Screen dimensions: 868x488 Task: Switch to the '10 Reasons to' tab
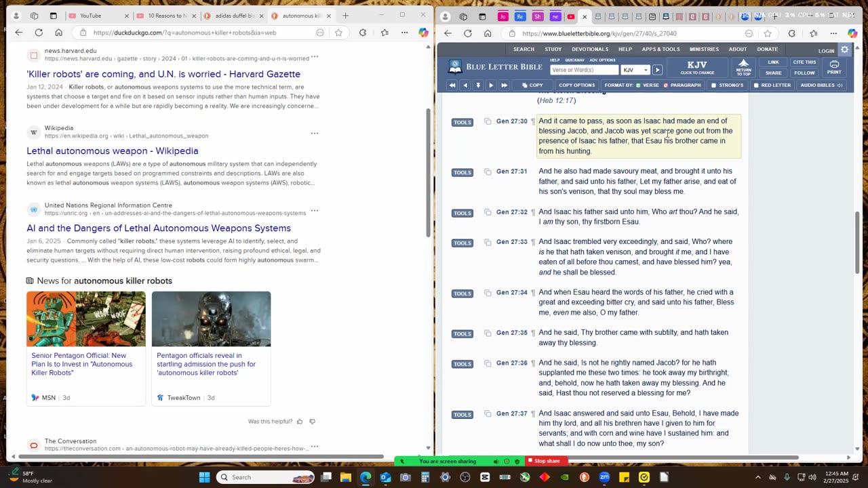167,16
